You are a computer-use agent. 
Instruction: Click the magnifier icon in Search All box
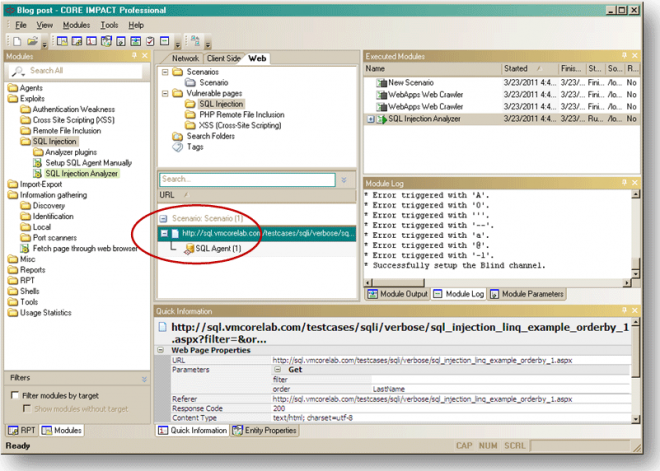[x=18, y=71]
